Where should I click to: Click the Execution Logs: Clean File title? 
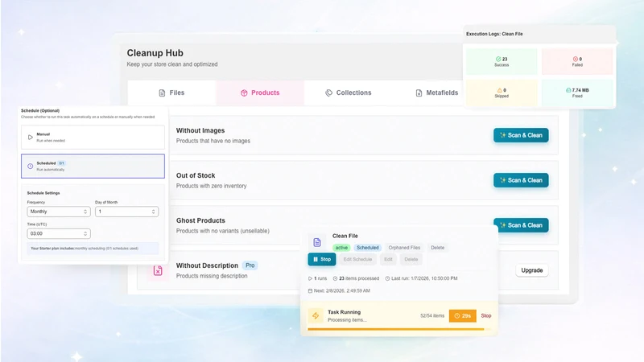494,34
